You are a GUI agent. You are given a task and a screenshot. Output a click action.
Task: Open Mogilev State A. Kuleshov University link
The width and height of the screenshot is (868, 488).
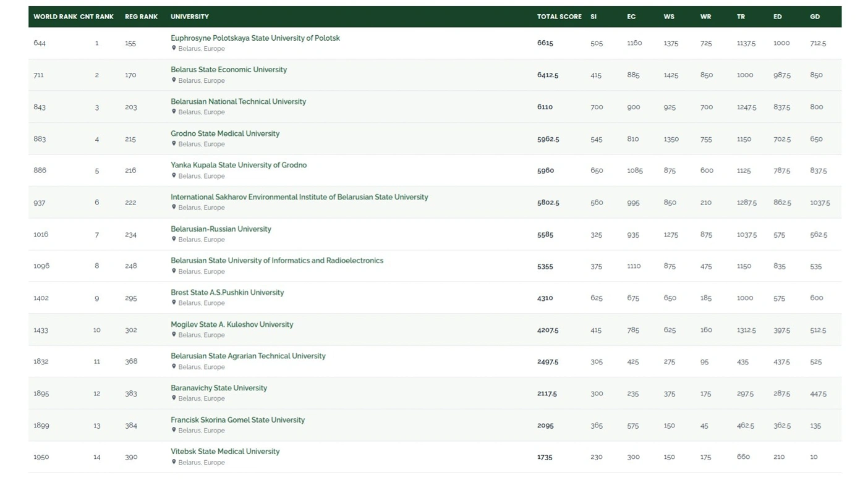click(232, 324)
